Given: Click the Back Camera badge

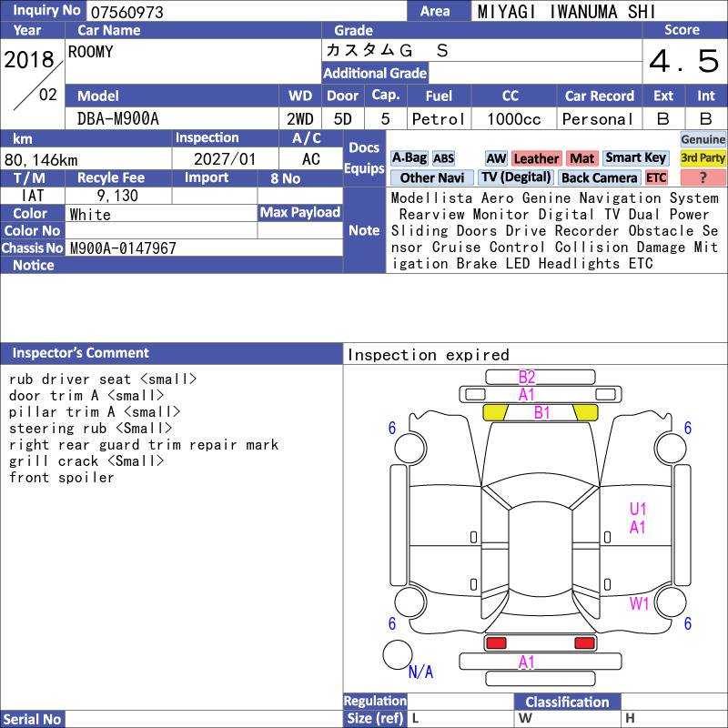Looking at the screenshot, I should tap(599, 177).
